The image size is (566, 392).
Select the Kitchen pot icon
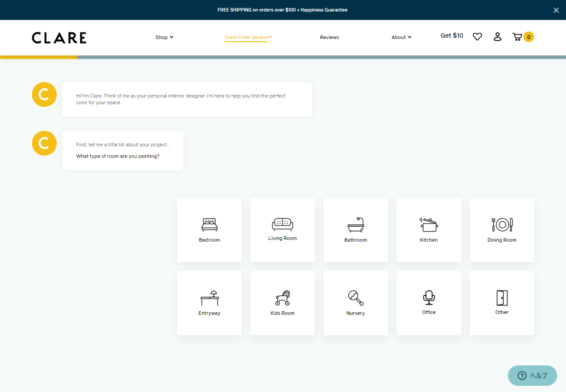pyautogui.click(x=429, y=225)
